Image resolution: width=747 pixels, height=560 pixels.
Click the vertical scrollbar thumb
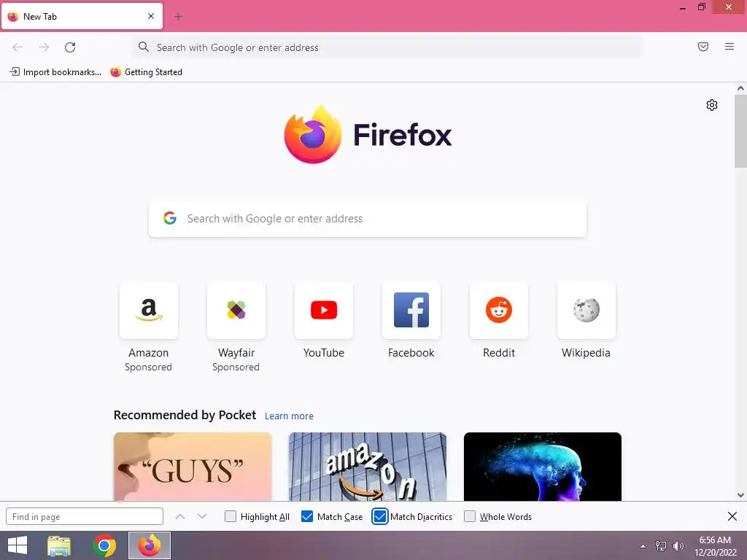[740, 131]
